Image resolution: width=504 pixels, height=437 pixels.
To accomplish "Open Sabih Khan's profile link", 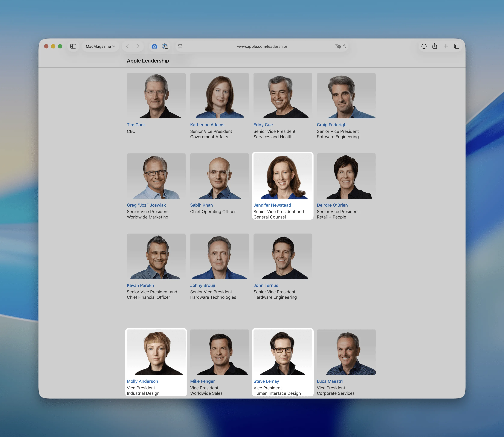I will coord(201,205).
